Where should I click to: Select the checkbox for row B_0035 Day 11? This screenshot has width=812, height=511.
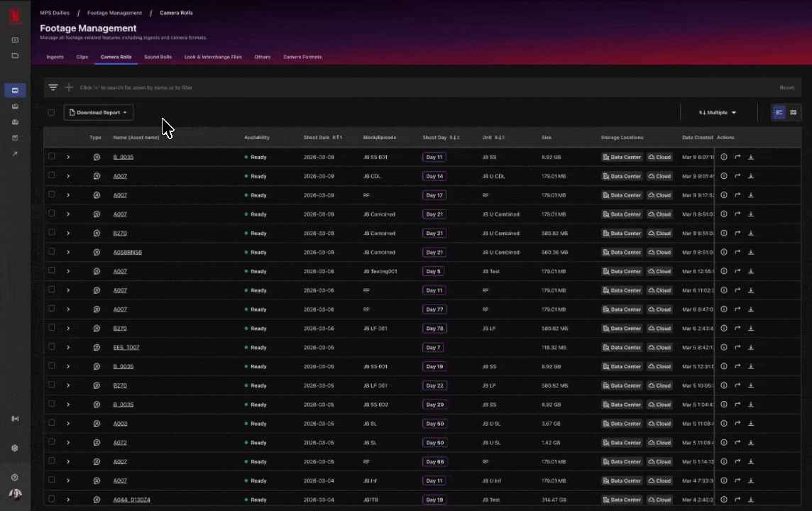pyautogui.click(x=51, y=157)
